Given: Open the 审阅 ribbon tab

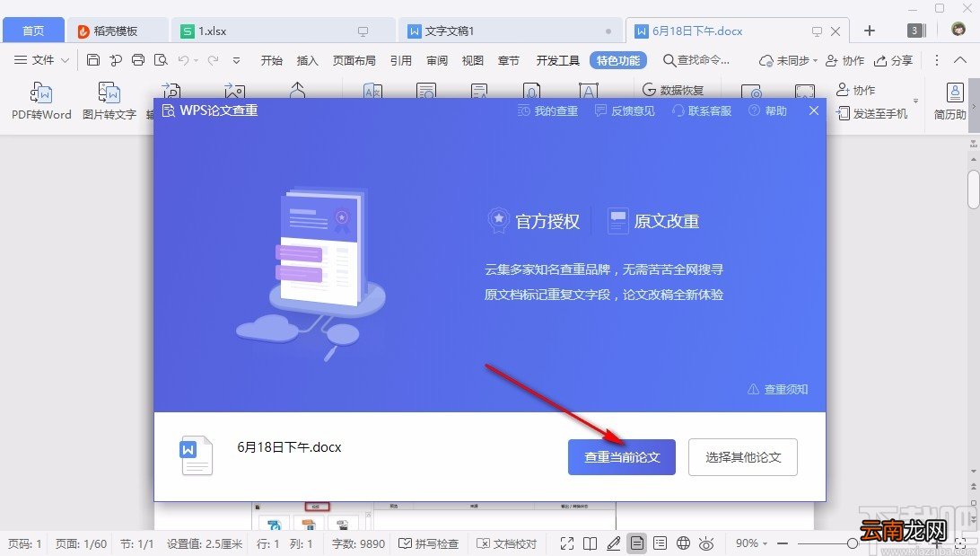Looking at the screenshot, I should pos(437,61).
